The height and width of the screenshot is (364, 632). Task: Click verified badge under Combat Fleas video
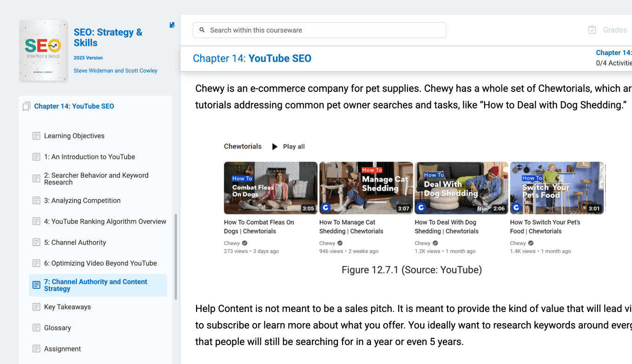click(x=245, y=243)
